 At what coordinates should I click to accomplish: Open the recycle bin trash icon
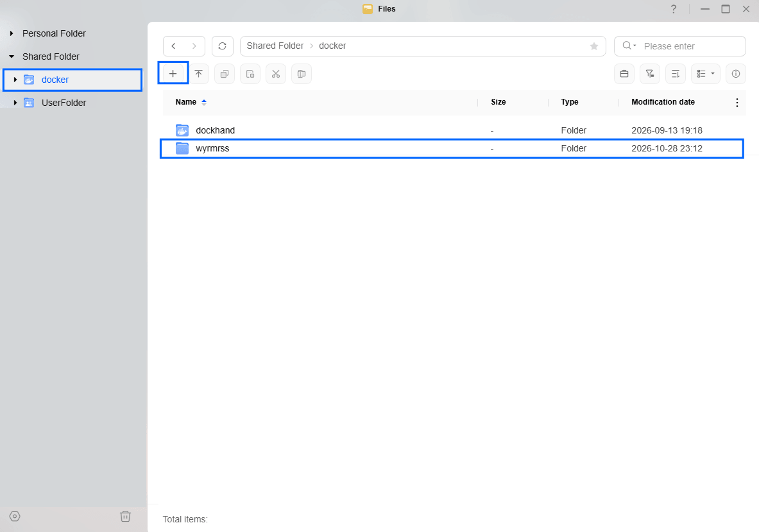tap(125, 516)
